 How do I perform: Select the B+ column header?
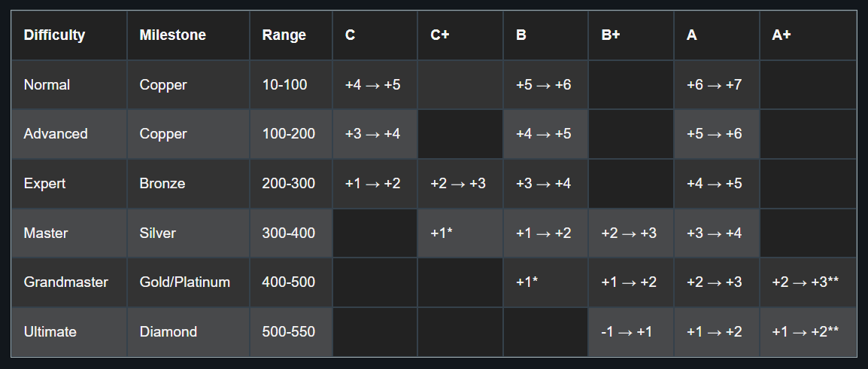coord(611,35)
